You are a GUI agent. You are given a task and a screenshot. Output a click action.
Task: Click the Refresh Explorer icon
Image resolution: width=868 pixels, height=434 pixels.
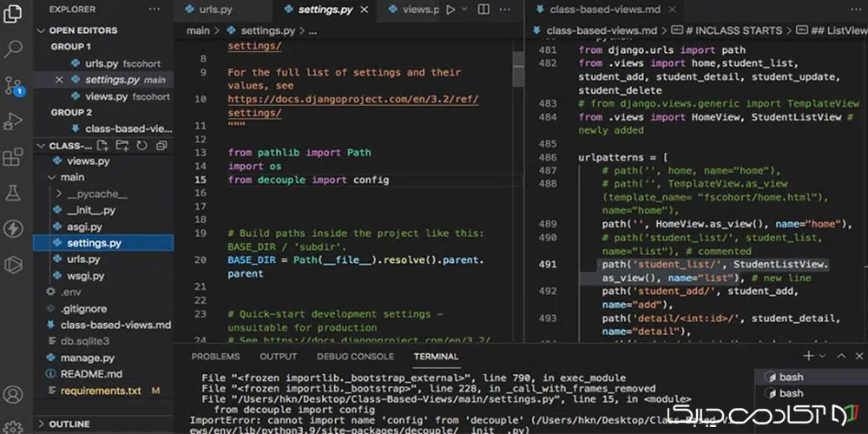tap(141, 146)
